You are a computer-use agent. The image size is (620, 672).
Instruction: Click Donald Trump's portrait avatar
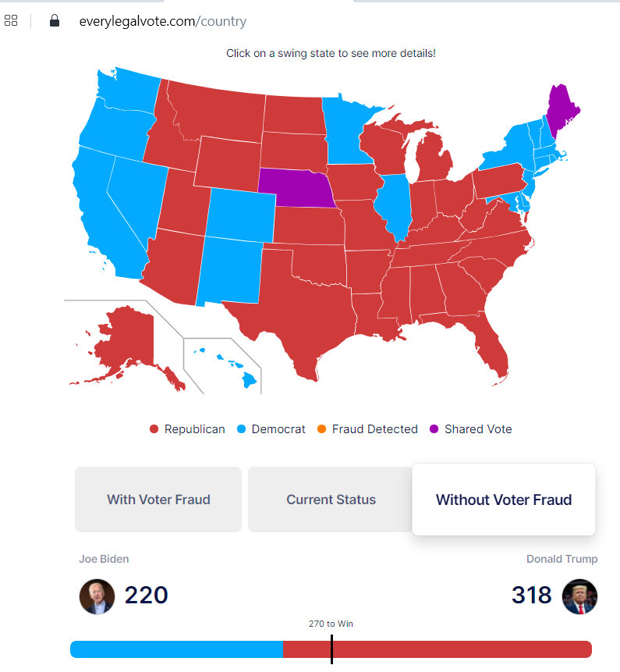coord(579,596)
